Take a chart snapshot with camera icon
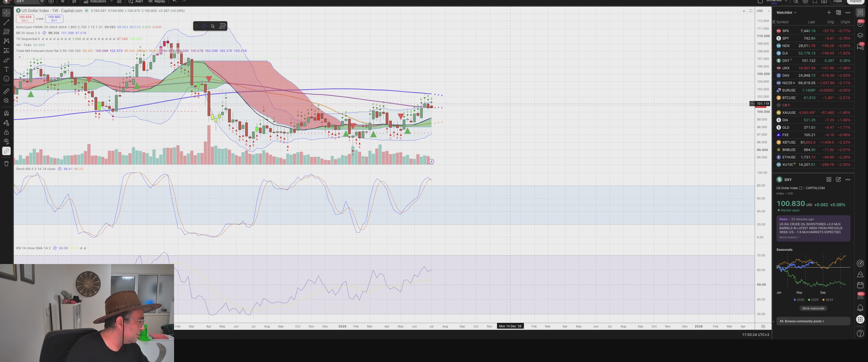 coord(824,2)
